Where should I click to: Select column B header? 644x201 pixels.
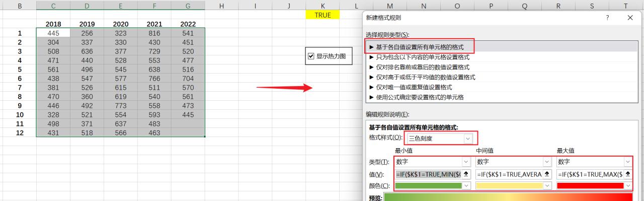coord(20,6)
